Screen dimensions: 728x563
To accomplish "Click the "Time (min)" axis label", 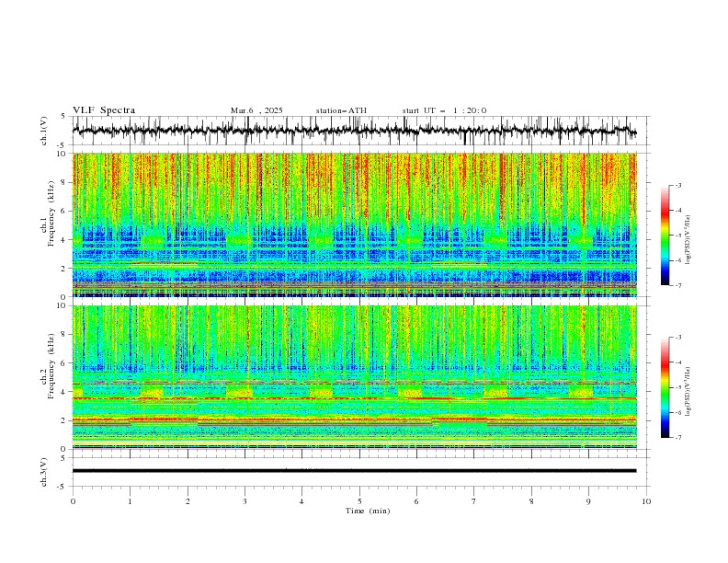I will click(x=368, y=511).
